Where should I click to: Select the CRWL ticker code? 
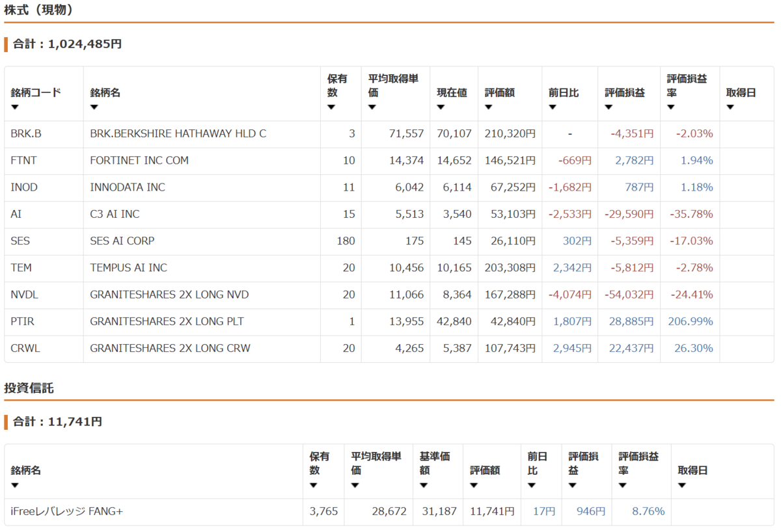(x=25, y=348)
